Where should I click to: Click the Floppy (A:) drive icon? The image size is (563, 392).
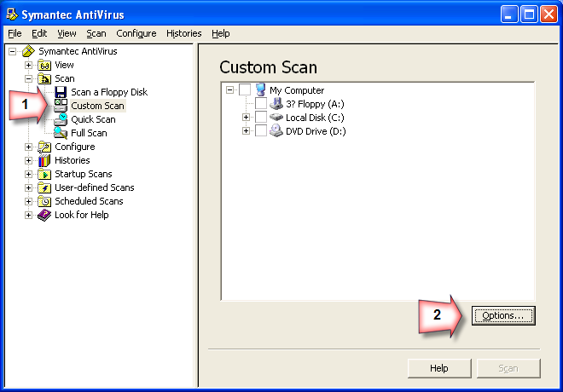point(276,104)
